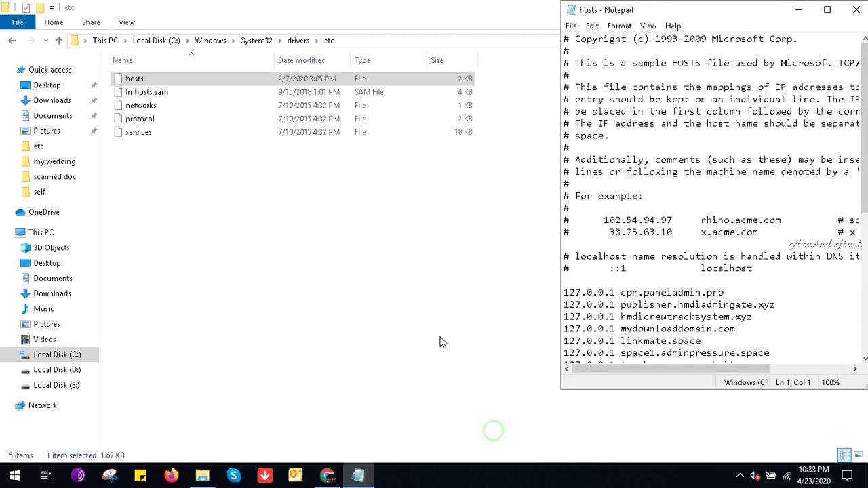Open Firefox from the taskbar
The image size is (868, 488).
tap(171, 475)
